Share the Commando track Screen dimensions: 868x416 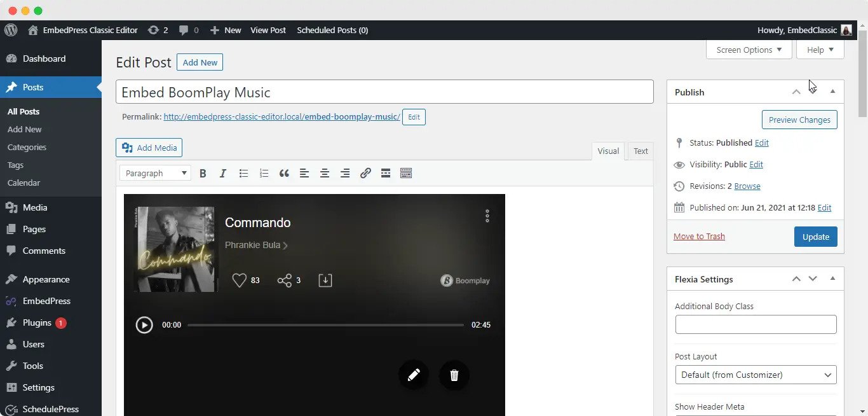tap(284, 281)
